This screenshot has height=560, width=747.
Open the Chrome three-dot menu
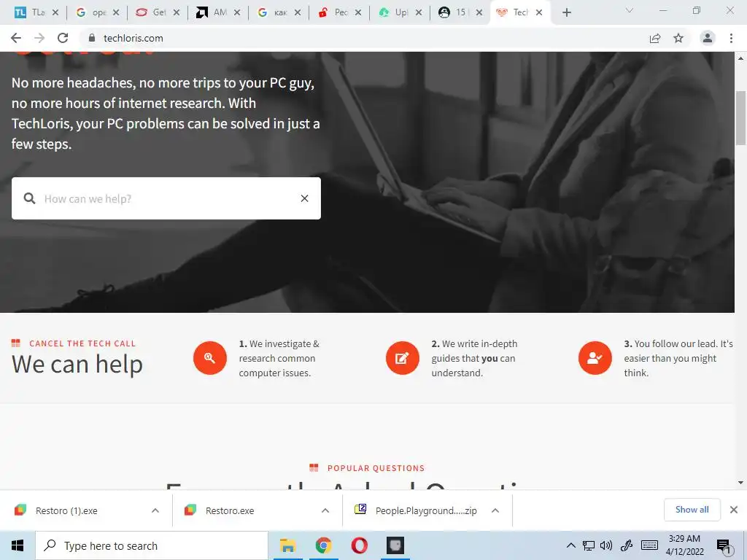tap(731, 38)
